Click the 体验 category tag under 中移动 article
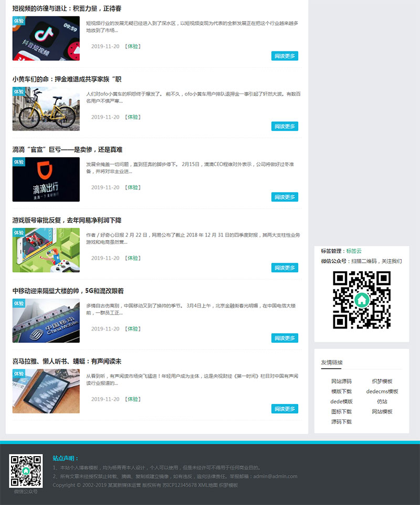This screenshot has width=420, height=505. point(133,329)
